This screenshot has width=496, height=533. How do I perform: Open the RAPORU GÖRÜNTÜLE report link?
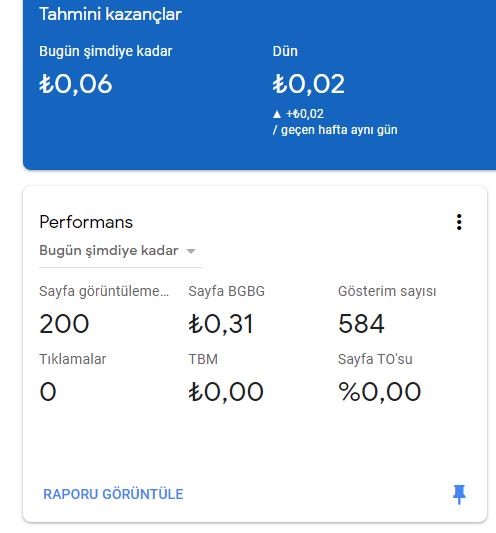(113, 494)
